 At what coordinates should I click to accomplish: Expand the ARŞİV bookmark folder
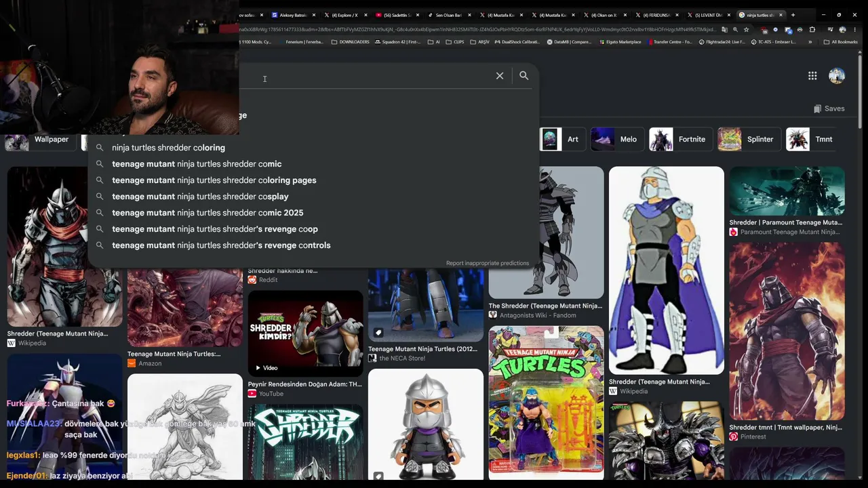[x=479, y=42]
